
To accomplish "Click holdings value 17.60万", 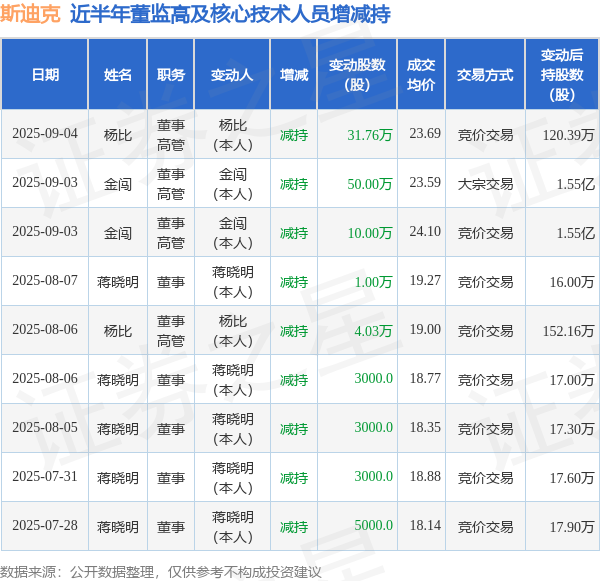I will tap(572, 478).
